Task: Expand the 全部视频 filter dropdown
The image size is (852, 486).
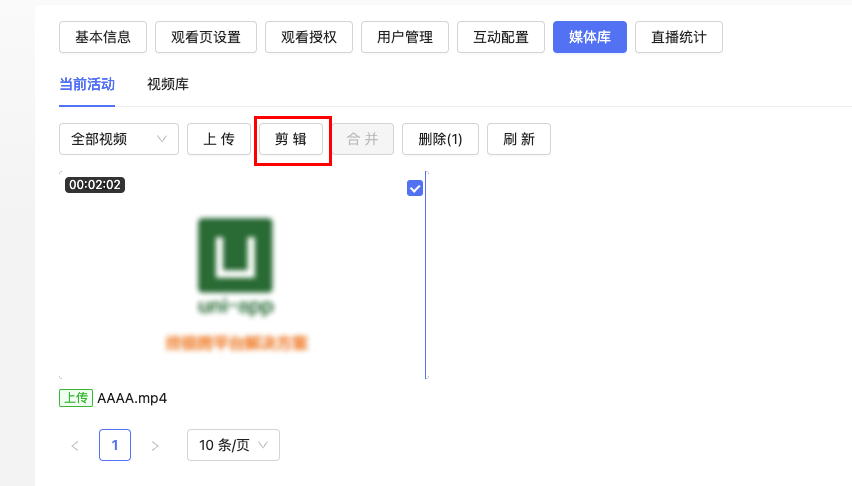Action: 118,139
